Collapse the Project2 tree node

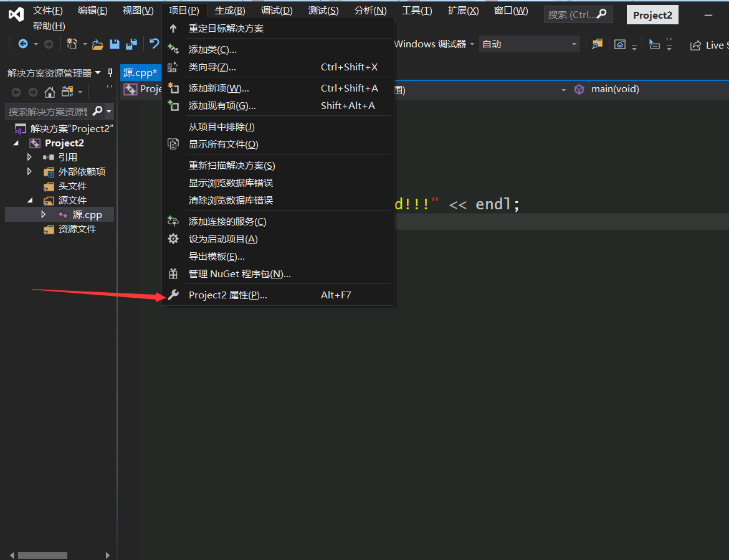click(16, 143)
